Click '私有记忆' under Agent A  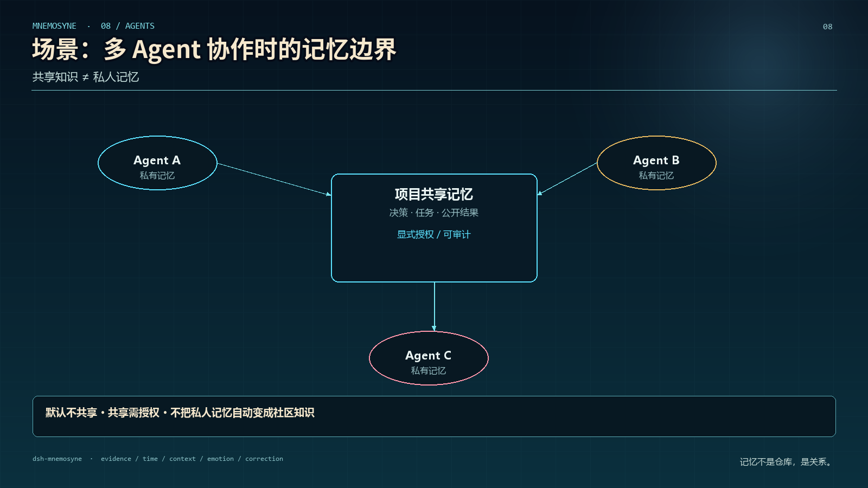157,176
